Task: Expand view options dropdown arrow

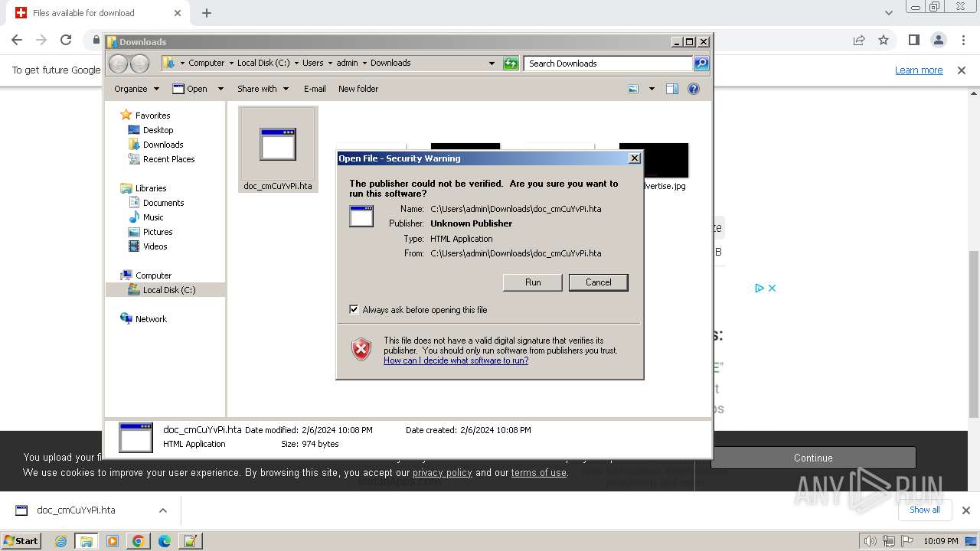Action: point(652,89)
